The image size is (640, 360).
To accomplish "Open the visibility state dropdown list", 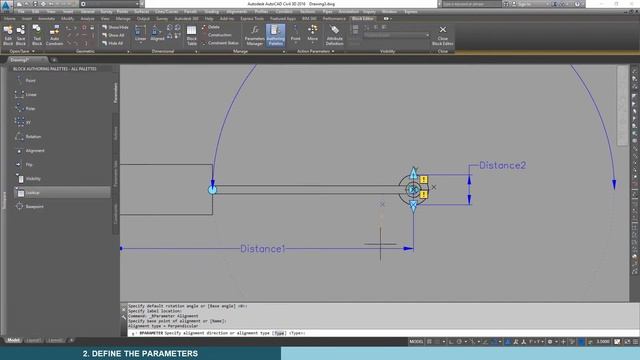I will (396, 35).
